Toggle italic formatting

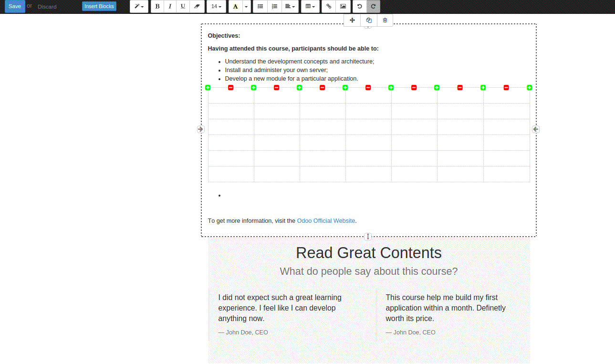170,7
